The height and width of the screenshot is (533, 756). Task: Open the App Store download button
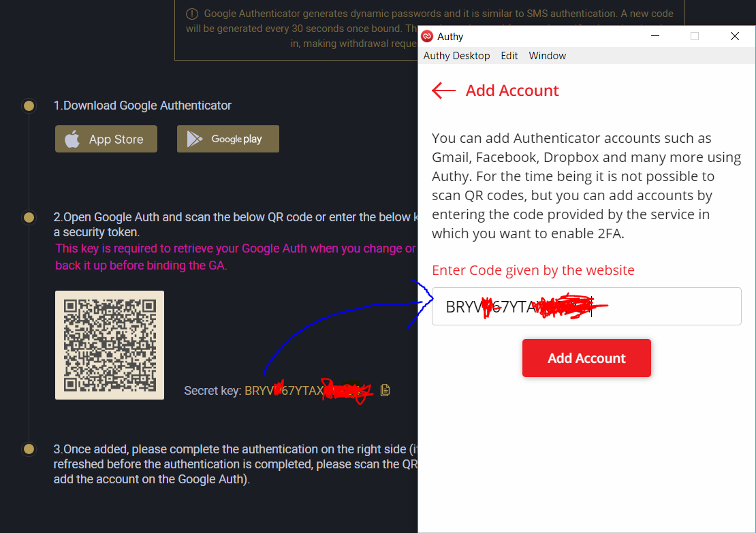pos(106,139)
